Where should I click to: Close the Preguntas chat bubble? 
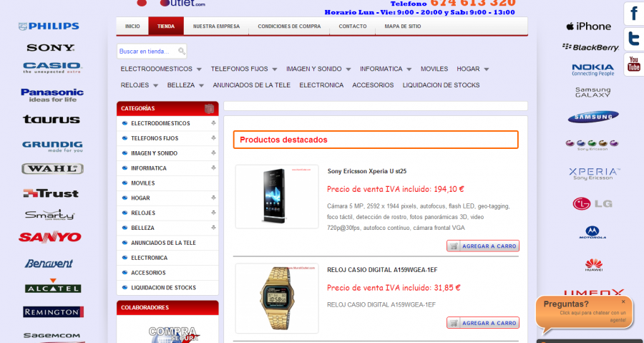coord(623,302)
